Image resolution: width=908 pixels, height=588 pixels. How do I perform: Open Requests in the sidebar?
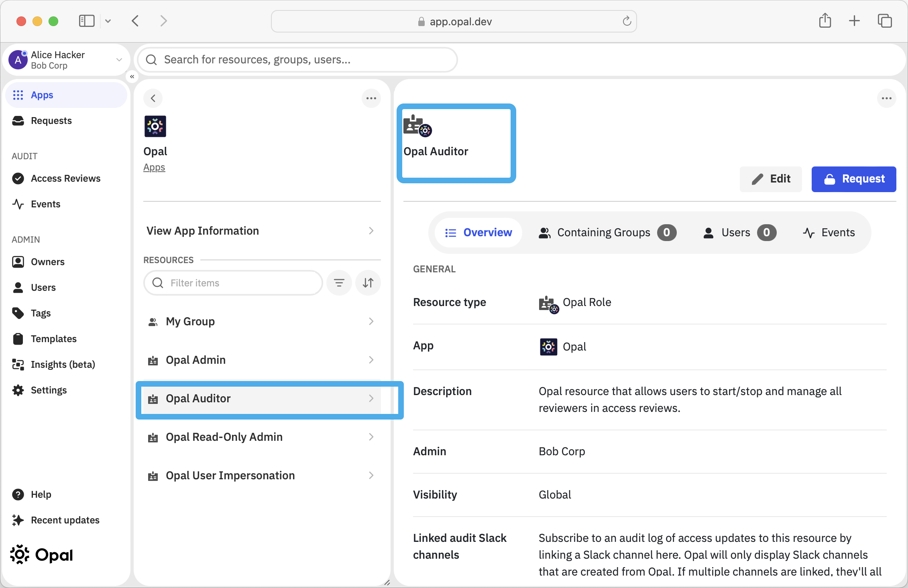point(51,121)
